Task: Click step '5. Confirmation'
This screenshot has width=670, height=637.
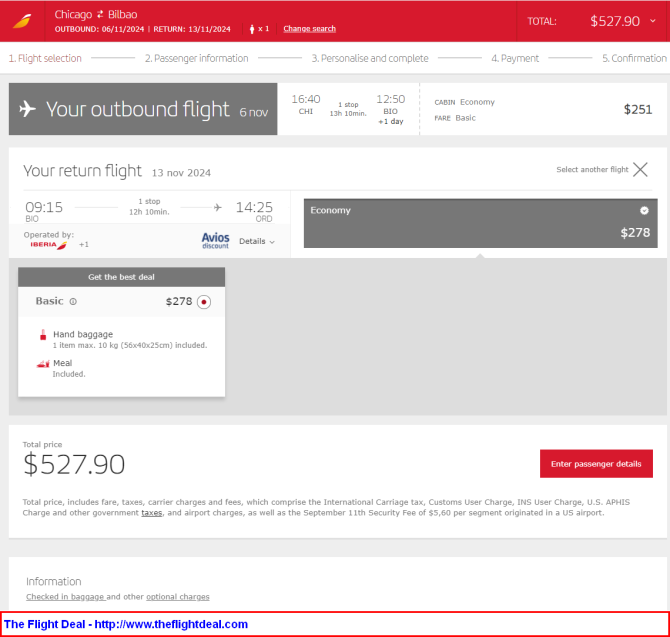Action: (634, 58)
